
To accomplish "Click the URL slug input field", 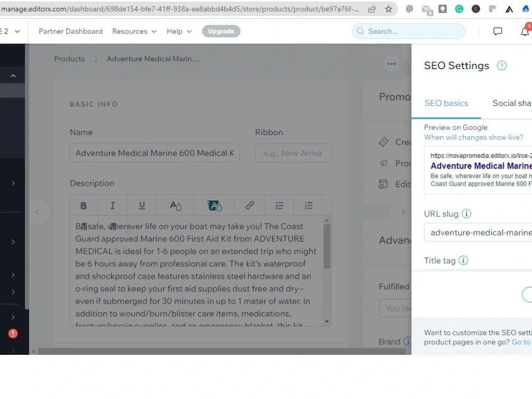I will tap(478, 232).
